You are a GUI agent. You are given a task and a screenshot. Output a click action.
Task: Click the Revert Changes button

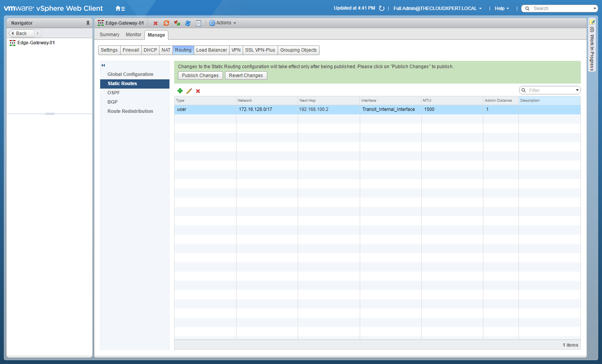246,75
